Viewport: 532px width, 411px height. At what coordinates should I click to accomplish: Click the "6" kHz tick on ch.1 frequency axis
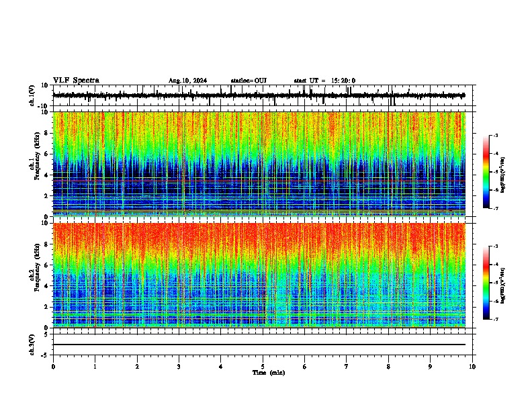47,154
